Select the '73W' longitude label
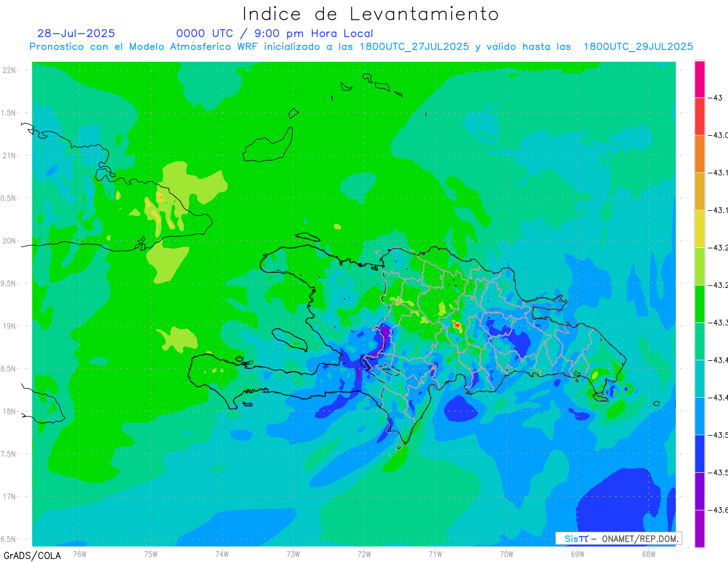This screenshot has width=728, height=562. click(x=293, y=554)
